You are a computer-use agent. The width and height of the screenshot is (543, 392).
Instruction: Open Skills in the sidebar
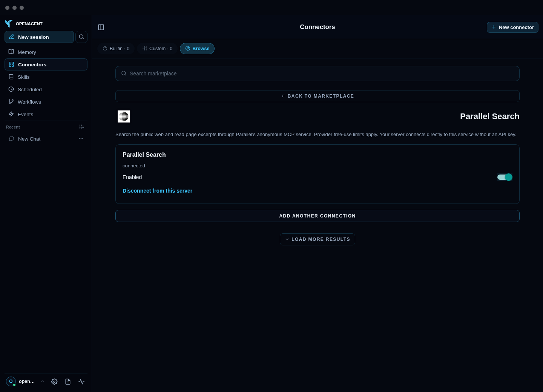46,77
